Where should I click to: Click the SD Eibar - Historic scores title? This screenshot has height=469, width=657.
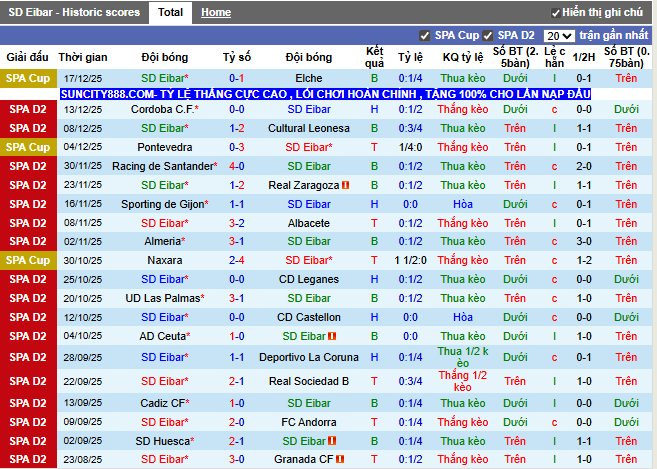click(x=74, y=12)
